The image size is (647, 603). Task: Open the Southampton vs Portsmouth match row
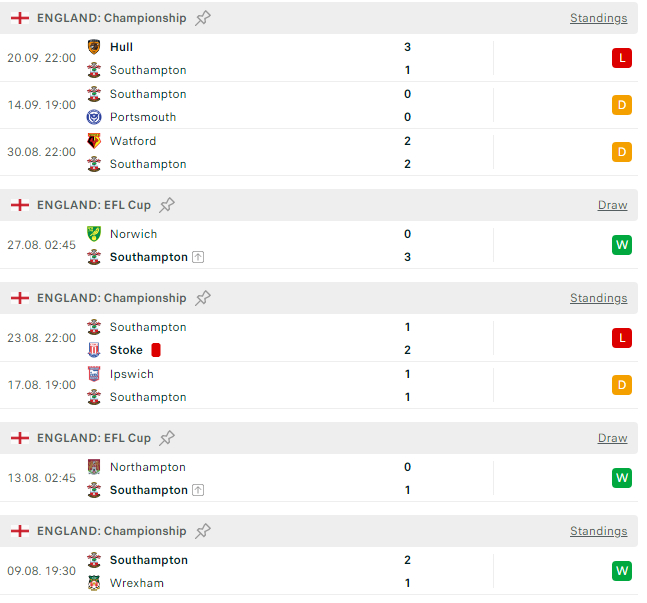coord(319,105)
